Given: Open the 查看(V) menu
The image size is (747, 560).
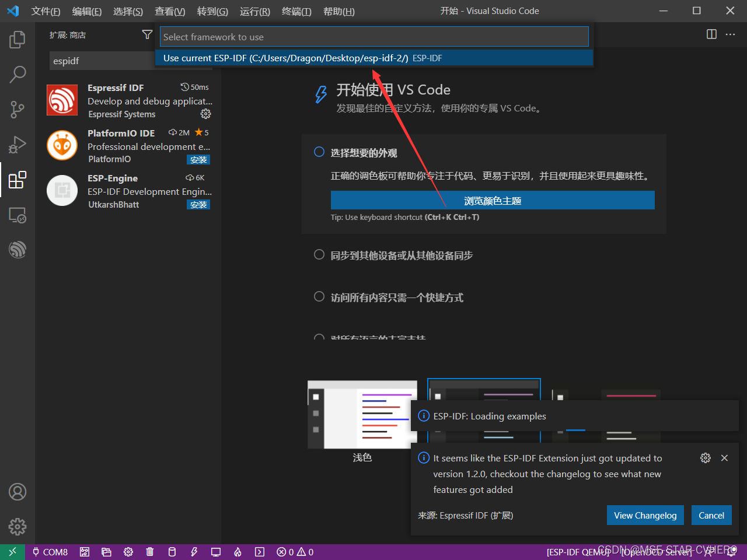Looking at the screenshot, I should (x=170, y=11).
